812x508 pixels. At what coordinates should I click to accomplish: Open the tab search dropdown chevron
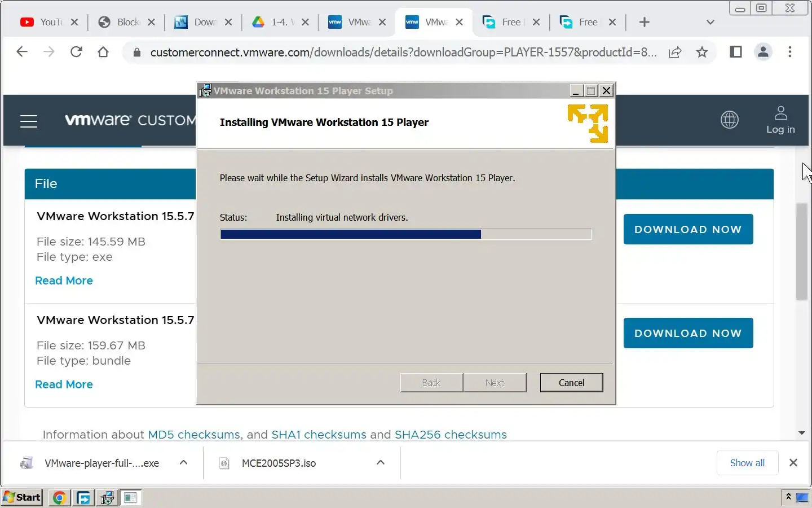(x=710, y=22)
